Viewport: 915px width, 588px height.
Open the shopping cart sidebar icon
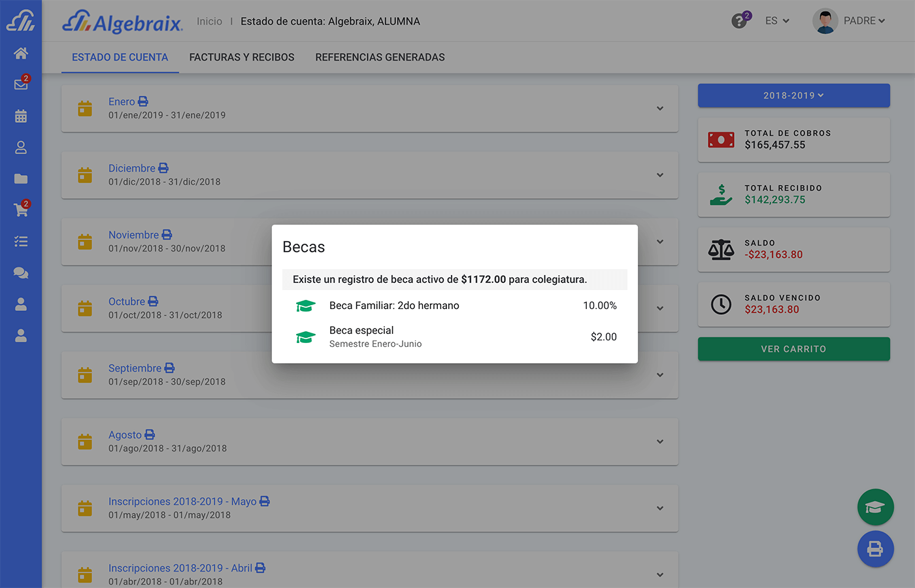[x=21, y=210]
